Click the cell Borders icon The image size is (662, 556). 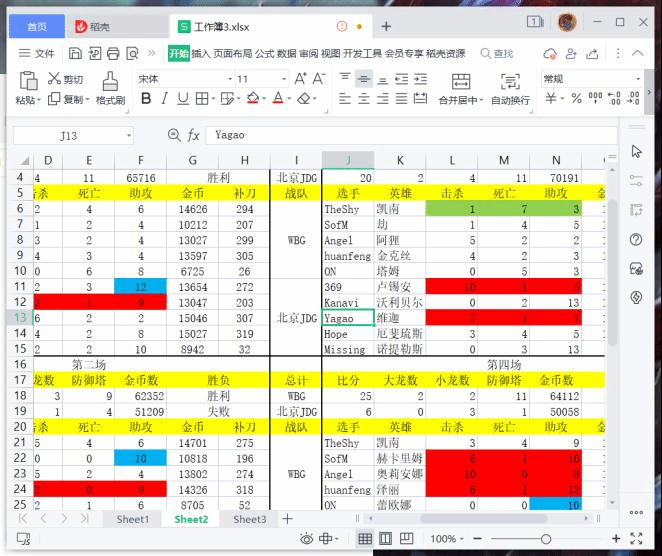202,99
